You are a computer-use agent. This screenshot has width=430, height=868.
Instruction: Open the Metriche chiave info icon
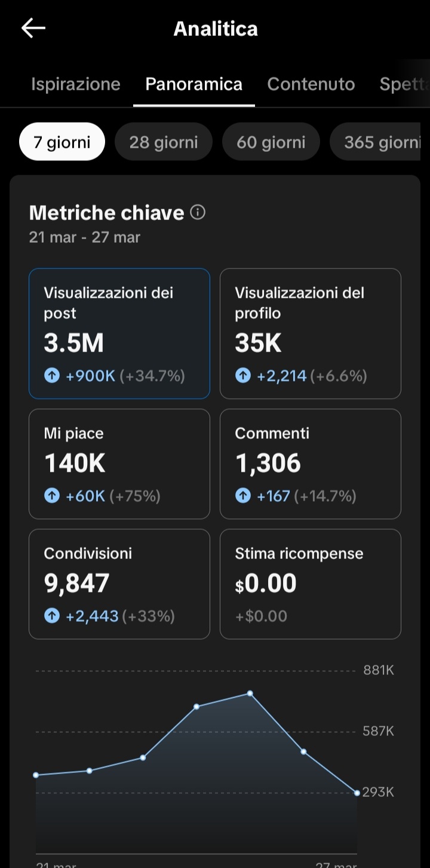197,212
